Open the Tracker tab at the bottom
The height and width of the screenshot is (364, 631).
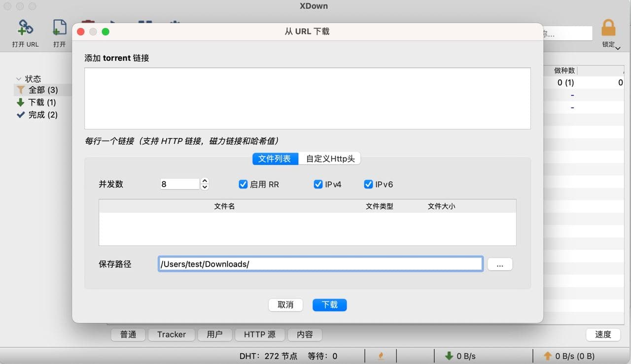point(171,334)
